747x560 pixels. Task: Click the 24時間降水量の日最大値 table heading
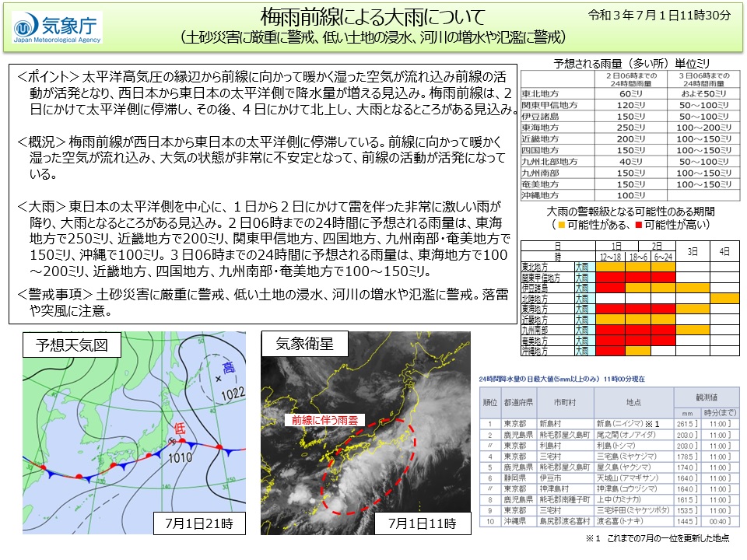(562, 379)
